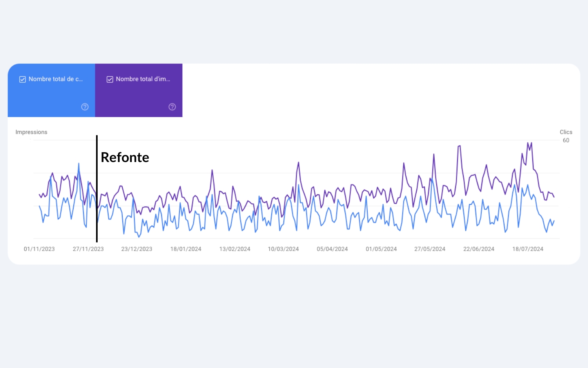Viewport: 588px width, 368px height.
Task: Select the 22/06/2024 date label
Action: 479,249
